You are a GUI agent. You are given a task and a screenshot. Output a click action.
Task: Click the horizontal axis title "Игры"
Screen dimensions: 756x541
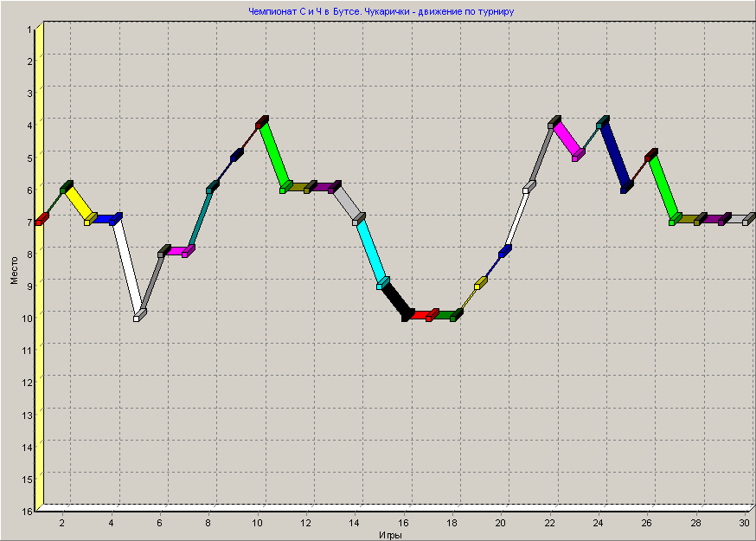[x=390, y=535]
